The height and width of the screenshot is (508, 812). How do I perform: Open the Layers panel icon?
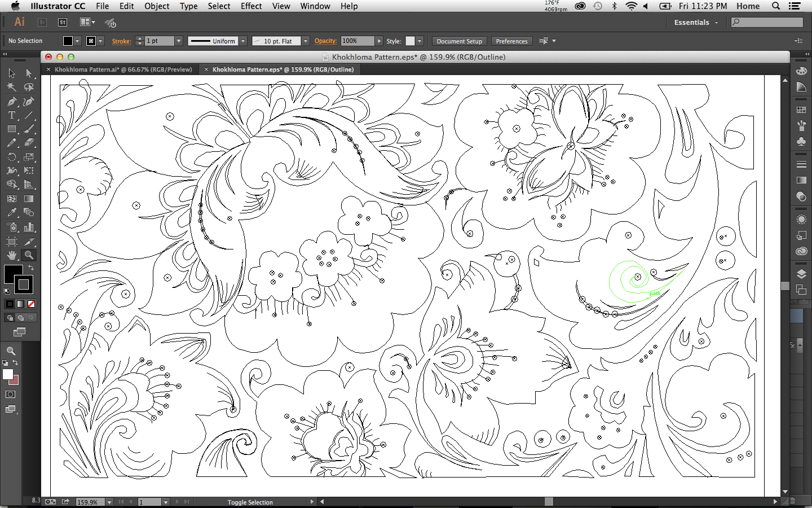tap(801, 274)
